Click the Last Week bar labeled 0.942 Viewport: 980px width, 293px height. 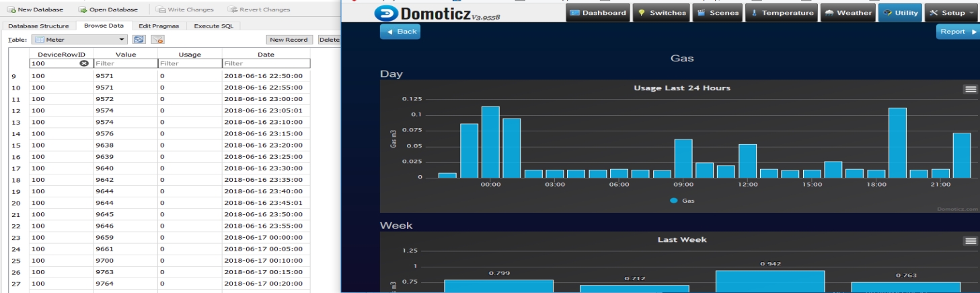coord(770,282)
